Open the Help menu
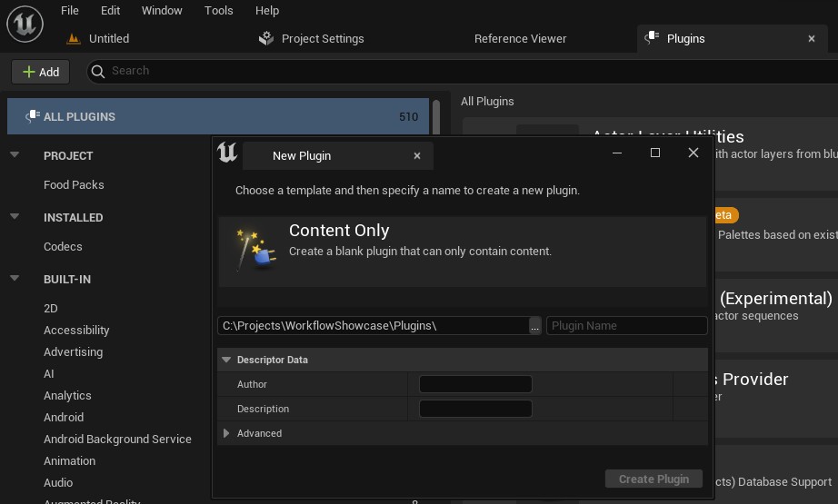Screen dimensions: 838x504 click(267, 10)
